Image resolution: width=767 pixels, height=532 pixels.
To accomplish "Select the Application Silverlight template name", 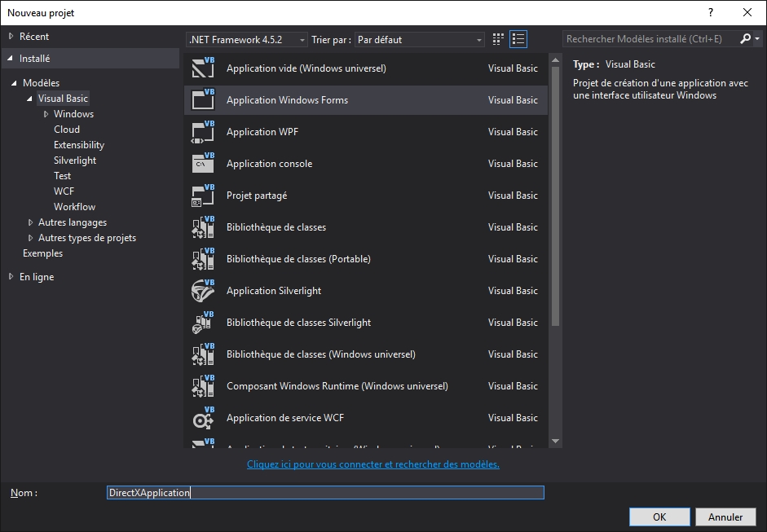I will (x=273, y=291).
